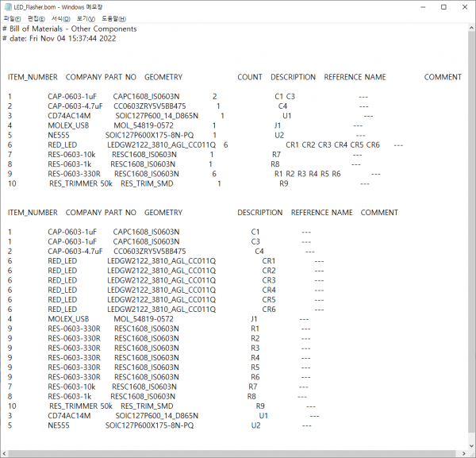Click the 'R1 R2 R3 R4 R5 R6' reference text
The height and width of the screenshot is (458, 476).
click(307, 174)
